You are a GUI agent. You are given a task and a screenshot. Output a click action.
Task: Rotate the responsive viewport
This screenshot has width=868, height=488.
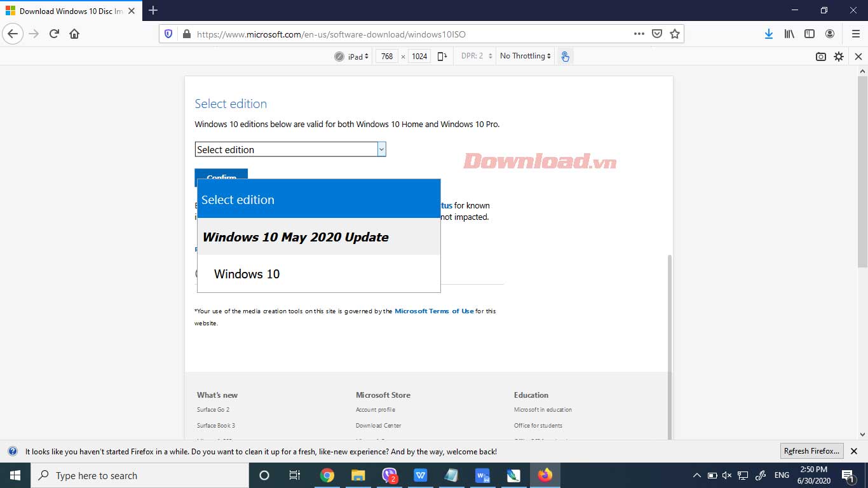tap(442, 56)
